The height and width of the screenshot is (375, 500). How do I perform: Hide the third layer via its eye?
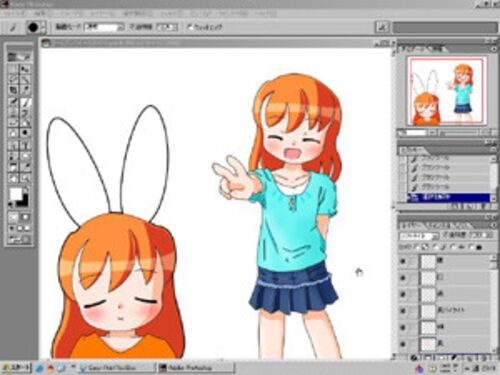pyautogui.click(x=403, y=294)
